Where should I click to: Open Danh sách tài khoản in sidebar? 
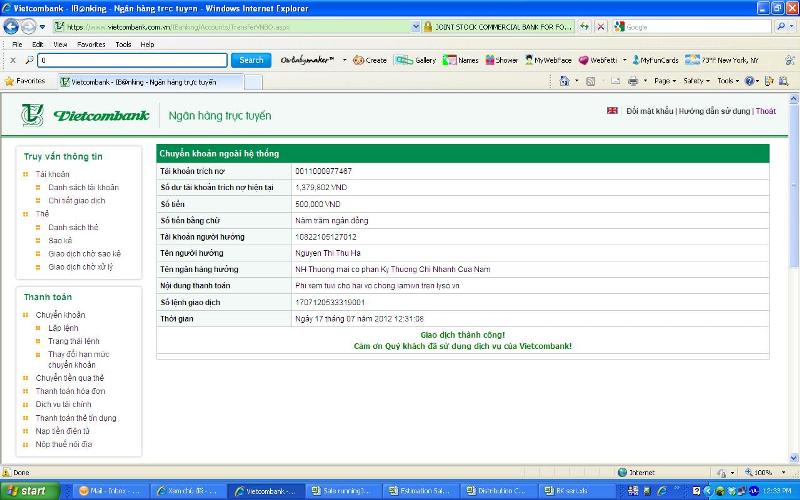[x=84, y=187]
